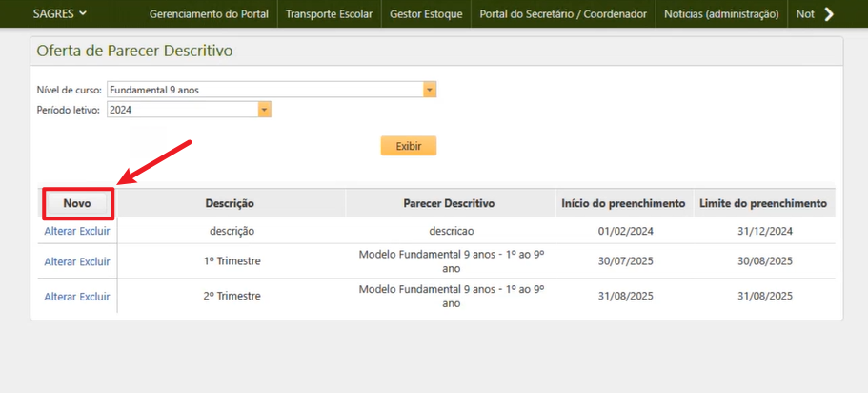Click Início do preenchimento column header
868x393 pixels.
click(623, 203)
